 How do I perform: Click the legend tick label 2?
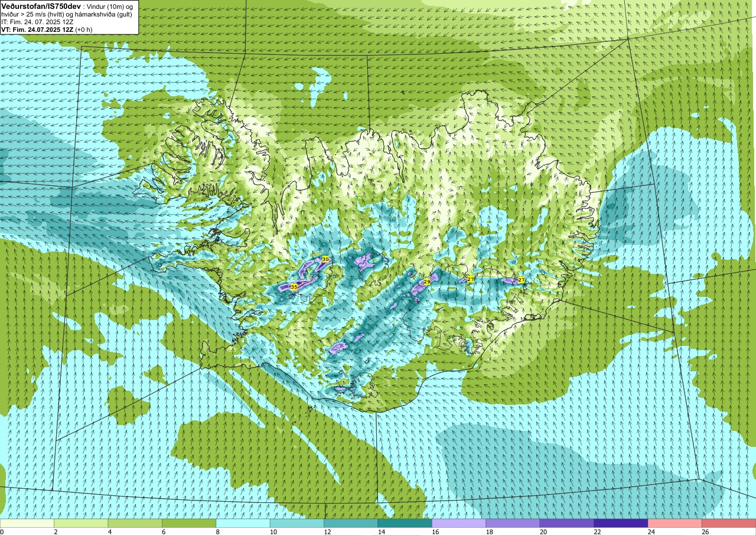[56, 532]
